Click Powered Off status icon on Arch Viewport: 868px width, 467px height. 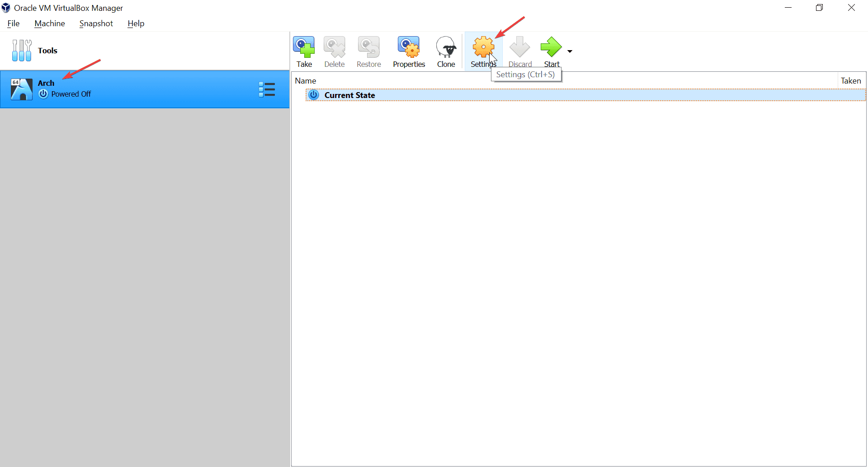coord(43,94)
